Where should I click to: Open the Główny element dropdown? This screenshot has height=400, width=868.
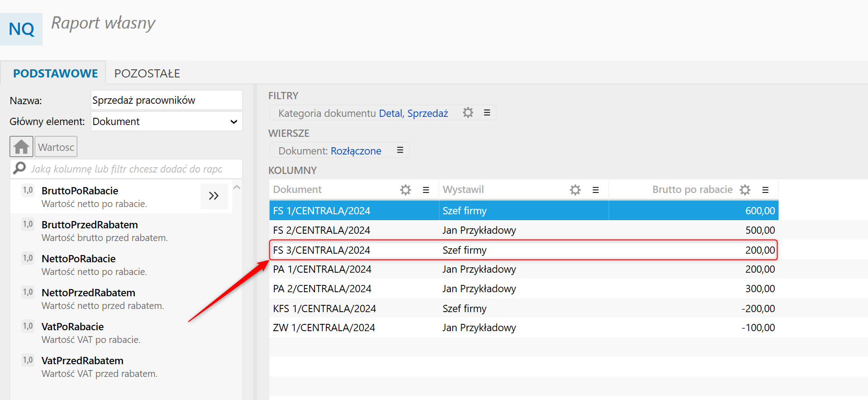pos(167,121)
